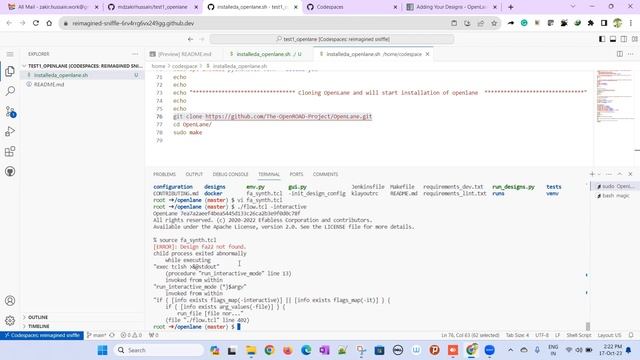Show hidden system tray icons chevron

tap(510, 350)
